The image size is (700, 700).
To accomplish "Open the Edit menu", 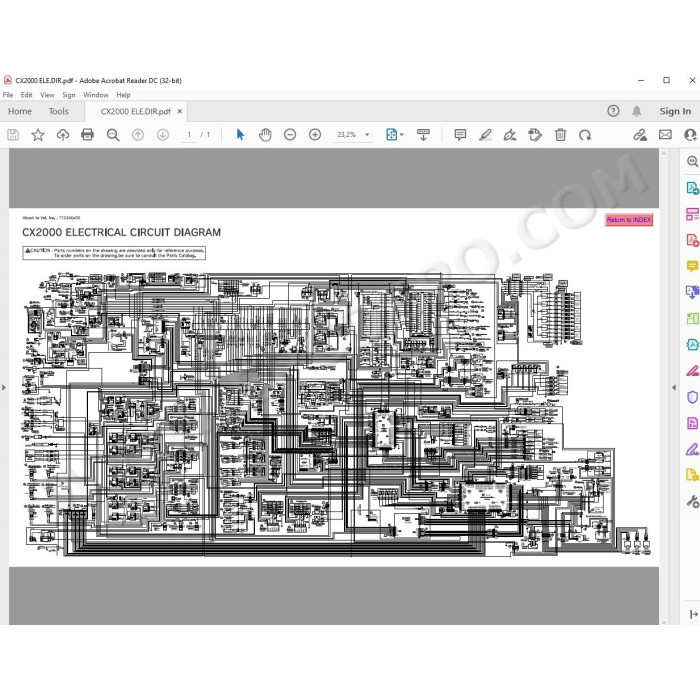I will tap(26, 95).
